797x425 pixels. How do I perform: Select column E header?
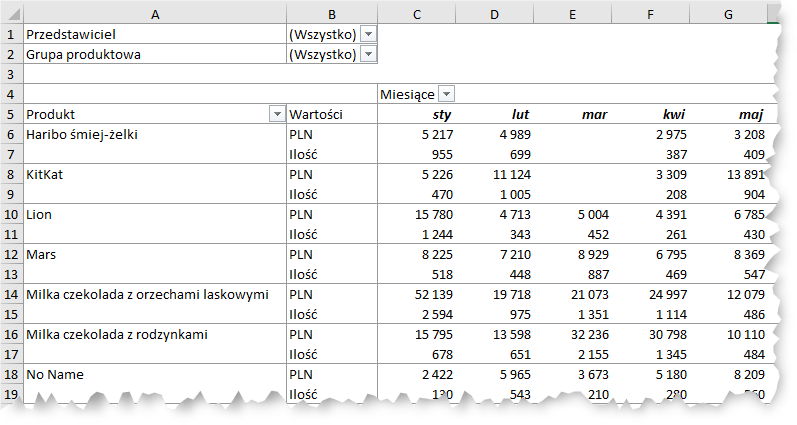(572, 15)
